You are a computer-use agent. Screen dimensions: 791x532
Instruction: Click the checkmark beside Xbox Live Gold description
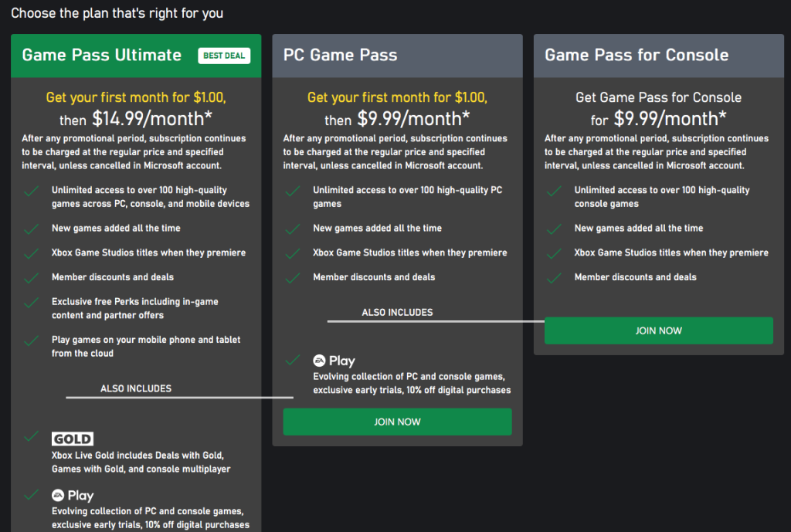tap(32, 437)
